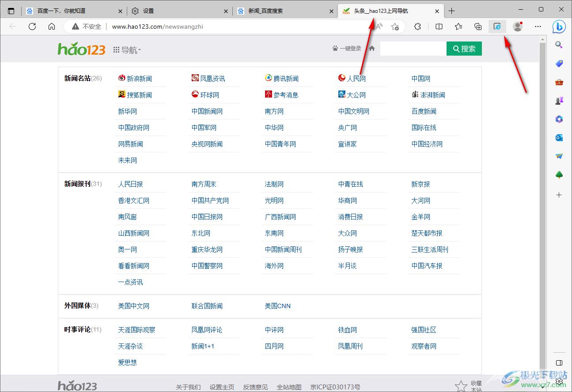Focus the hao123 search input field

tap(413, 49)
